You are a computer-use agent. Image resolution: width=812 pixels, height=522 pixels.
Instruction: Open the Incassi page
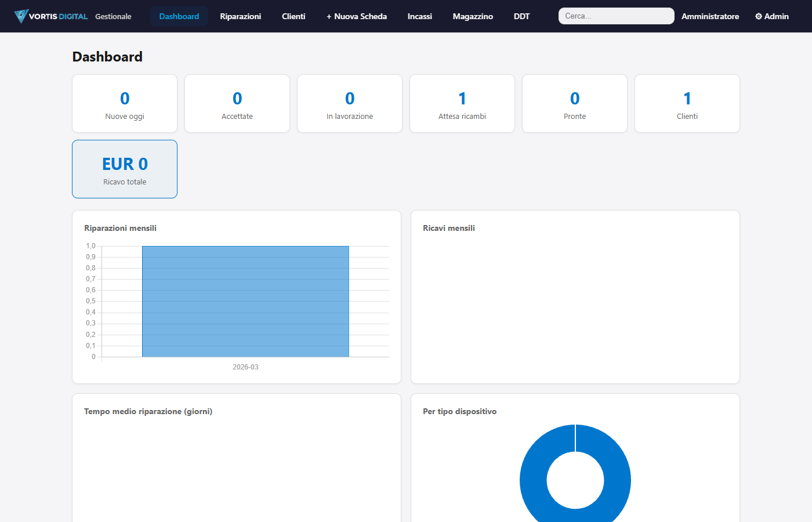[x=419, y=16]
